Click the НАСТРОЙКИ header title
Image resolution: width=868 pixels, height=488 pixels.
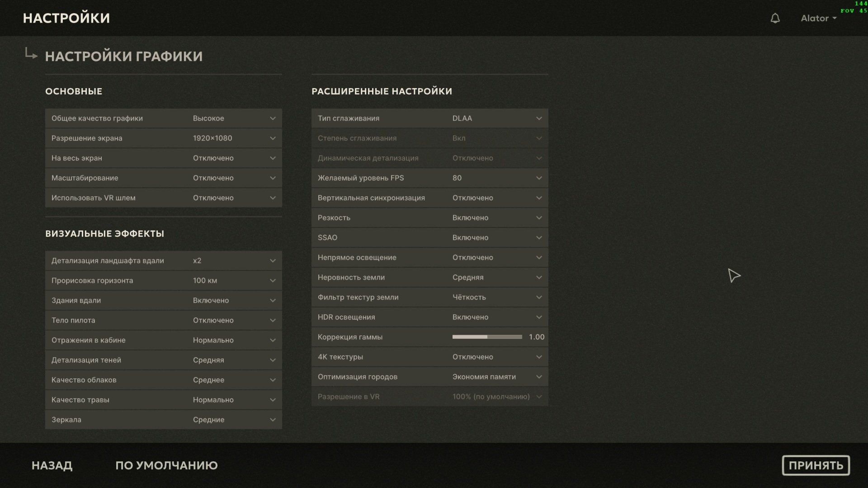coord(66,18)
